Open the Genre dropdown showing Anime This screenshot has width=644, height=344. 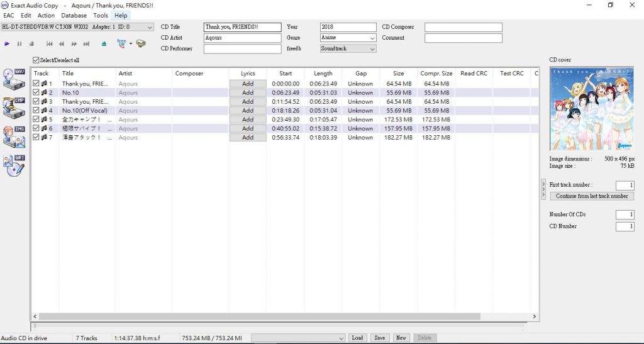[x=348, y=38]
